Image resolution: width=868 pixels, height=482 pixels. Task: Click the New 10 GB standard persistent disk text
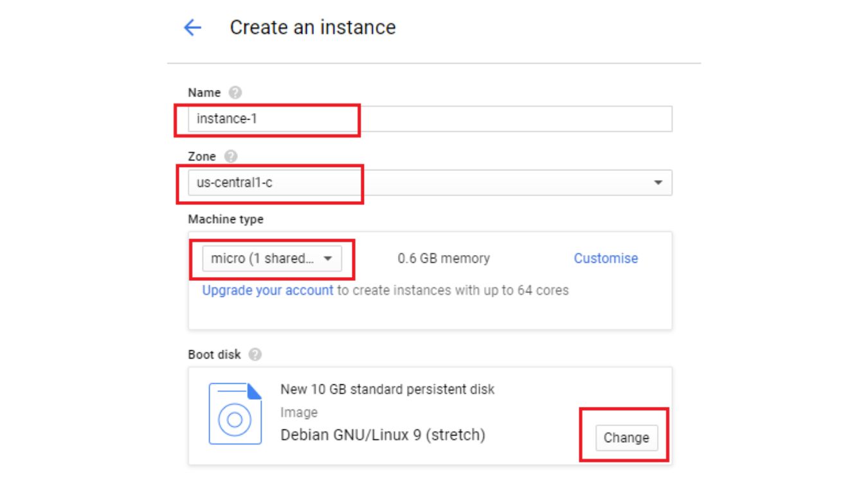coord(388,389)
